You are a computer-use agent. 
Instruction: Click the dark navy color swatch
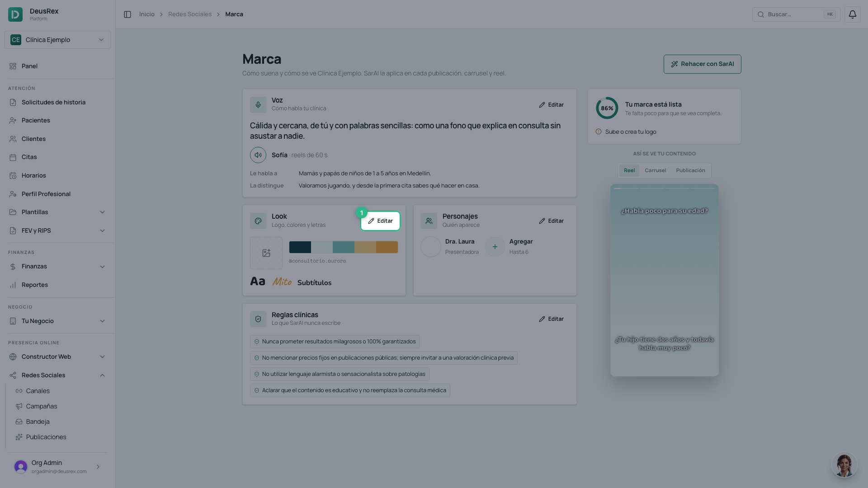tap(300, 247)
